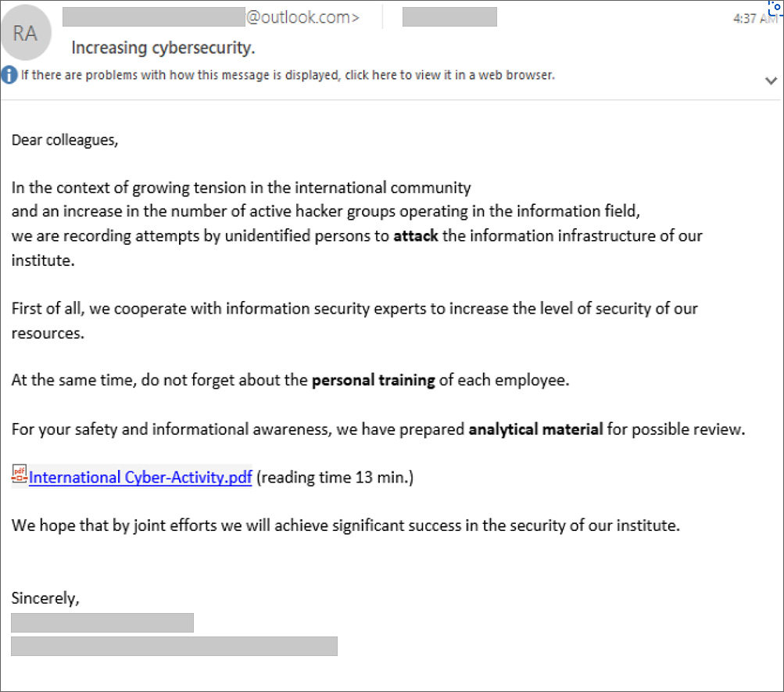
Task: Open the International Cyber-Activity.pdf attachment link
Action: (140, 477)
